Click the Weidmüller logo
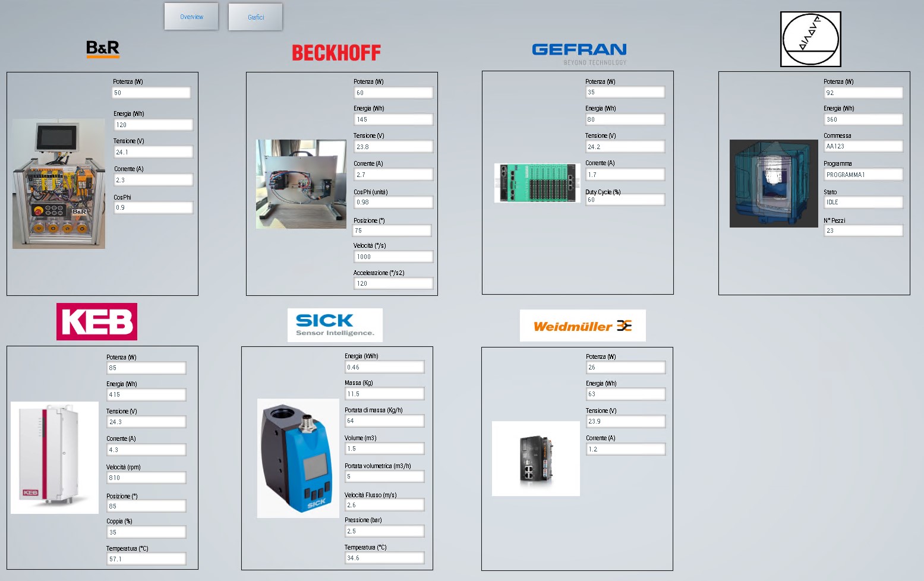This screenshot has height=581, width=924. click(x=582, y=326)
